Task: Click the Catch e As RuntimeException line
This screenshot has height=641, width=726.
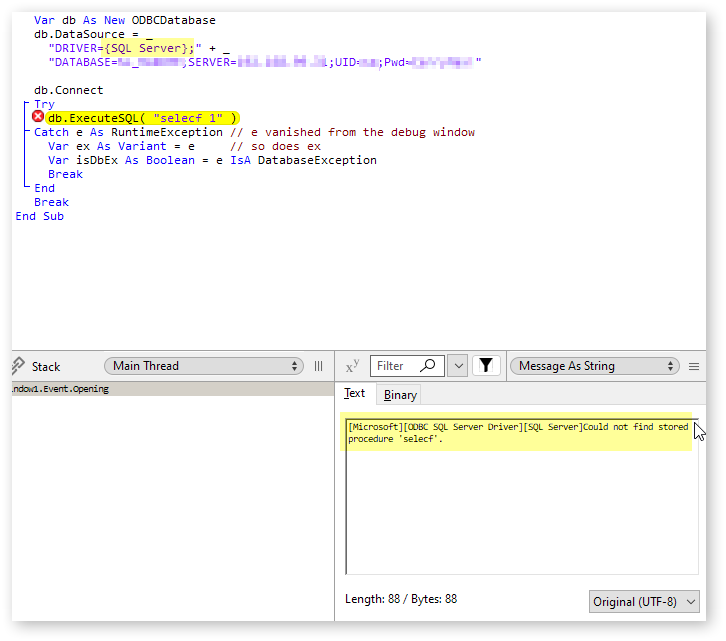Action: [x=128, y=132]
